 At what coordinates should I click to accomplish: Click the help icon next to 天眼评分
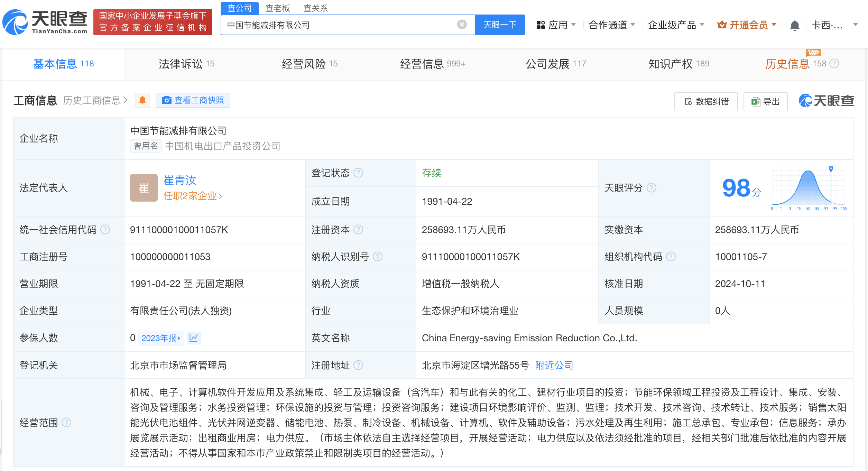click(652, 188)
